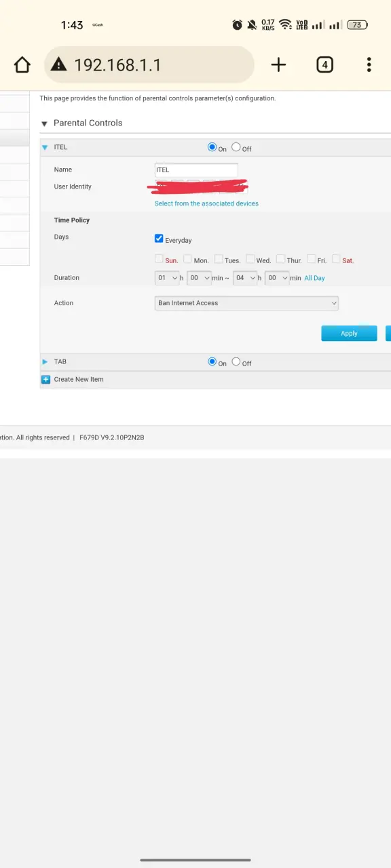Select On radio for ITEL

pos(212,147)
